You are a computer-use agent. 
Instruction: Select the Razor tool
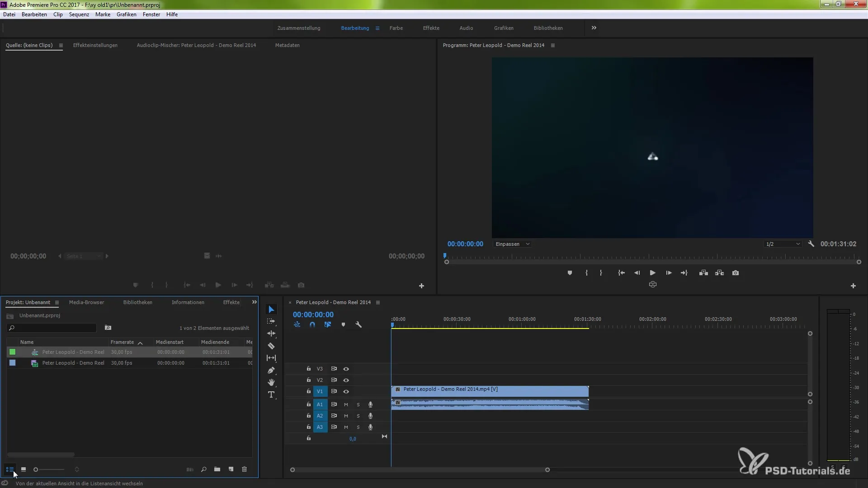(271, 346)
